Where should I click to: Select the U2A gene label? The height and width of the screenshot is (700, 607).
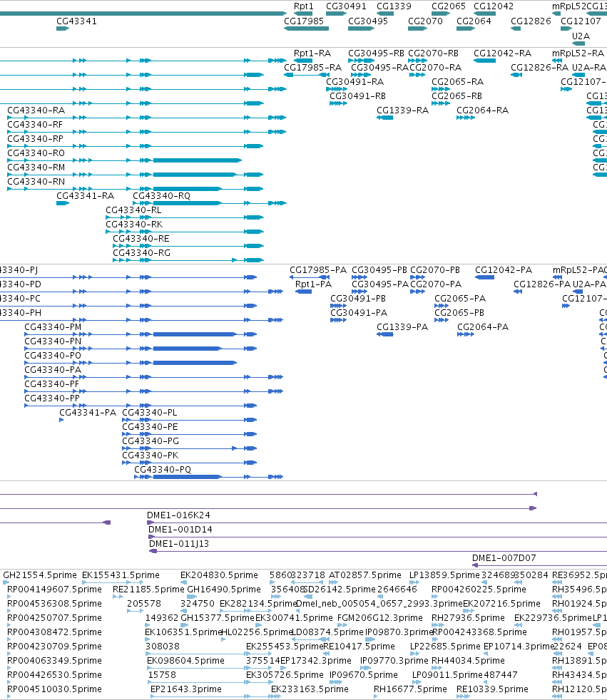click(581, 36)
